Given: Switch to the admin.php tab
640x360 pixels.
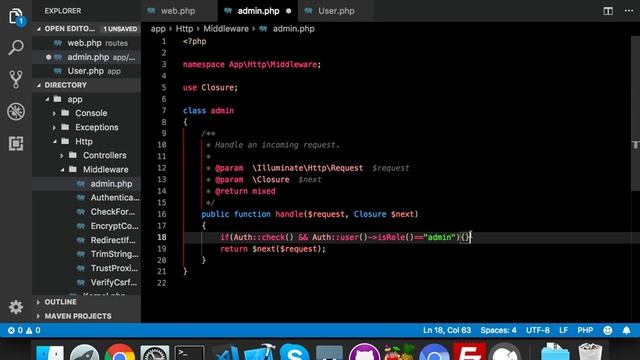Looking at the screenshot, I should point(258,11).
